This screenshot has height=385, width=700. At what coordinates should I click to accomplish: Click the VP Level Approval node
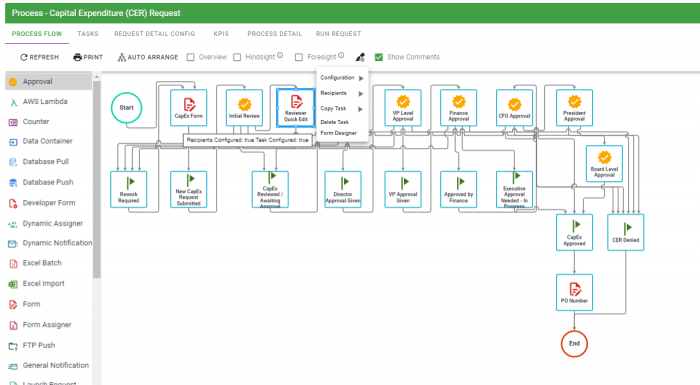tap(403, 108)
